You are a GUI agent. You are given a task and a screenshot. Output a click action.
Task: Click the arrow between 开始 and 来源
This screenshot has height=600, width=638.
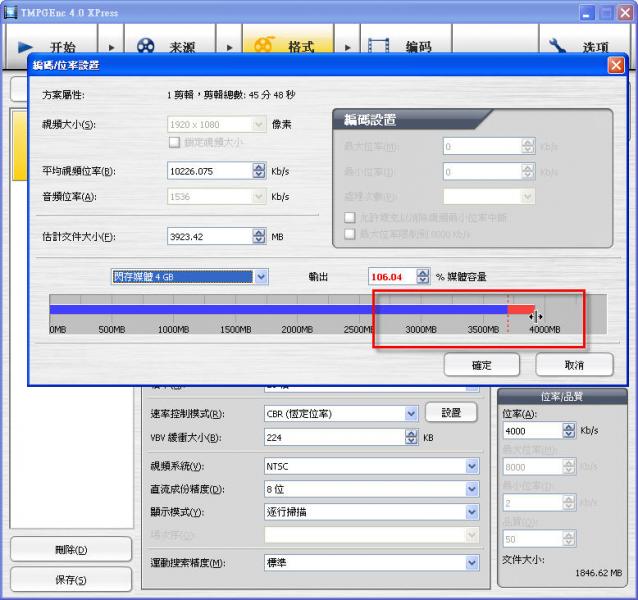[x=110, y=47]
